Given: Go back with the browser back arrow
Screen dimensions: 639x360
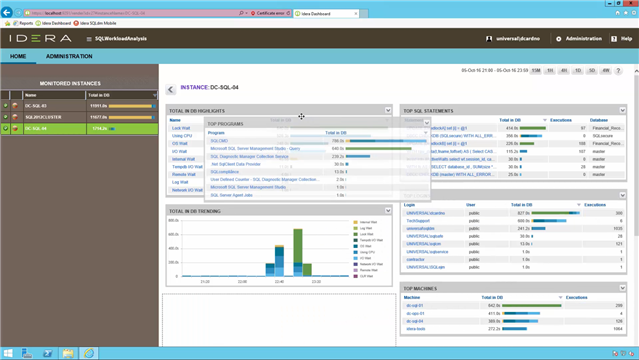Looking at the screenshot, I should pyautogui.click(x=7, y=13).
